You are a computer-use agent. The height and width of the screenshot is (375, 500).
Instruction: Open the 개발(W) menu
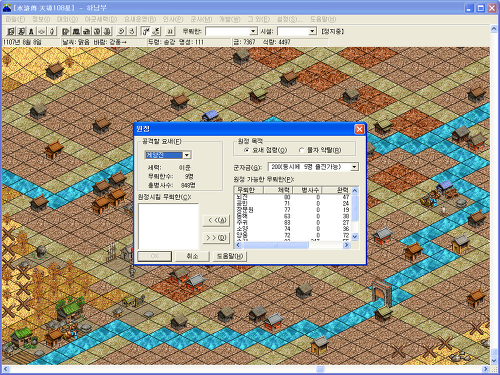(230, 19)
